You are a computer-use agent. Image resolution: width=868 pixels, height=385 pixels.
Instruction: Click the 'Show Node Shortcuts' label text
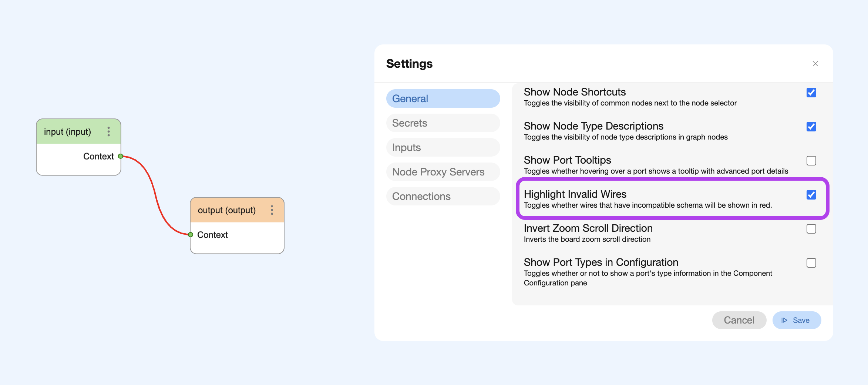coord(575,92)
